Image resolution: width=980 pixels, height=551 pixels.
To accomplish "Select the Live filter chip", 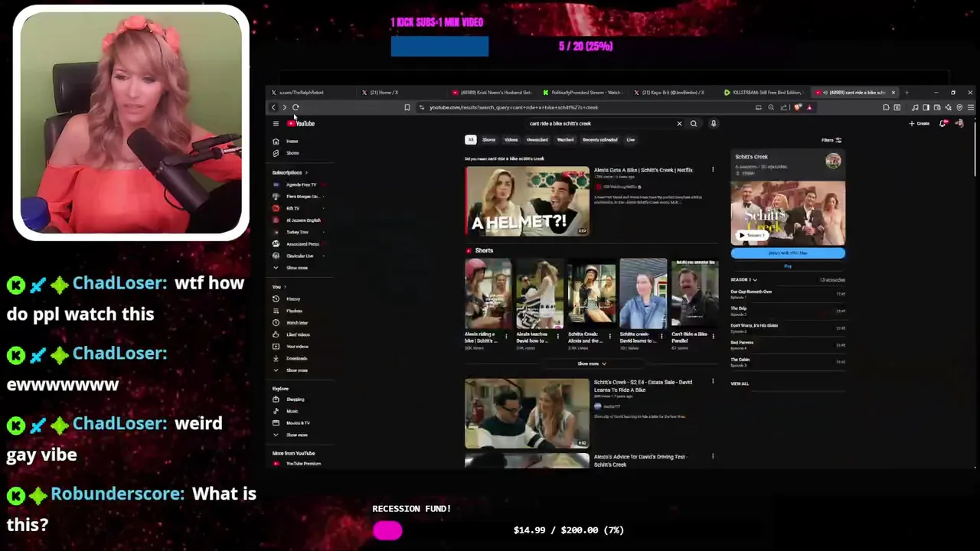I will tap(630, 140).
